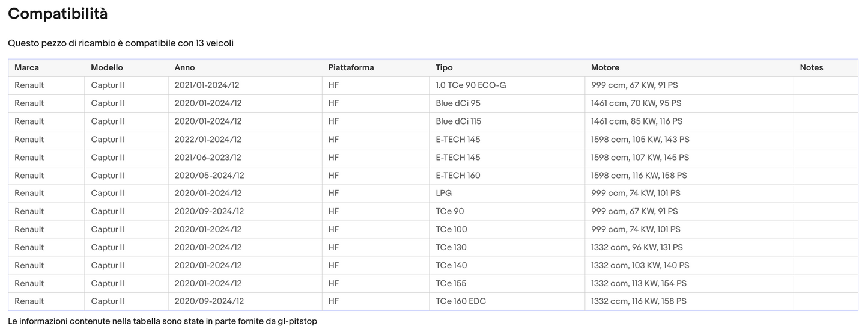The image size is (868, 332).
Task: Click the Compatibilità section heading
Action: tap(58, 14)
